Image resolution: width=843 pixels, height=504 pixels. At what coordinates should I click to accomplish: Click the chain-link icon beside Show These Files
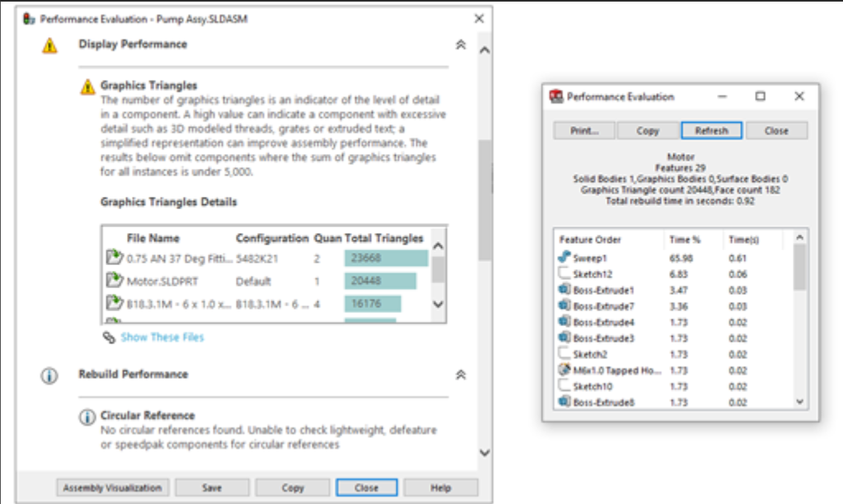109,338
